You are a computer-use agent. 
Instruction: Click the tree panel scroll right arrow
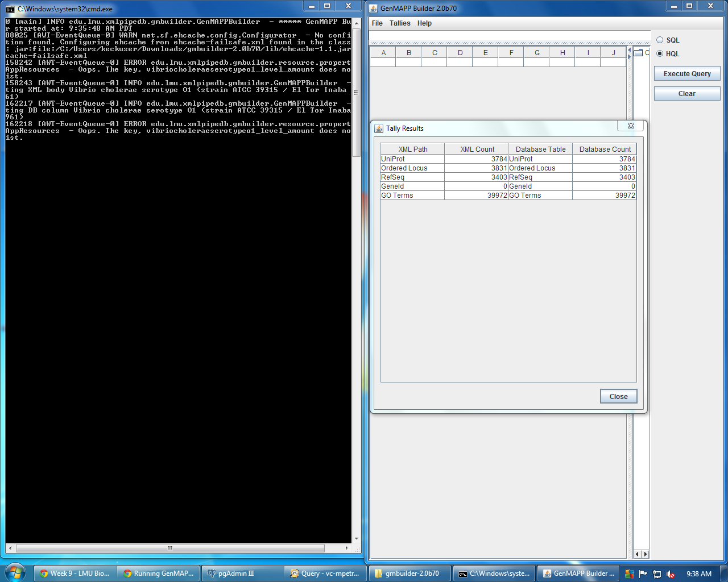(x=645, y=554)
